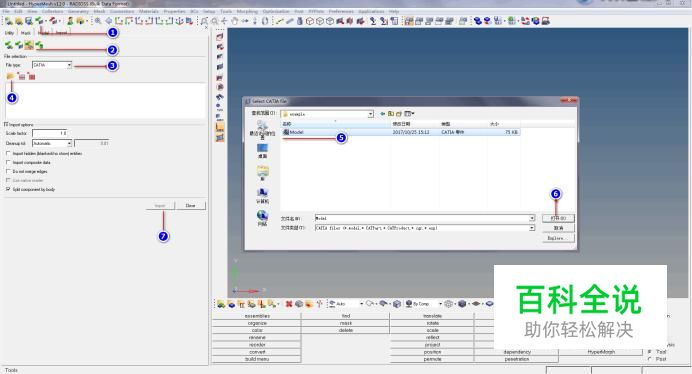
Task: Click the red delete X icon in bottom toolbar
Action: (289, 304)
